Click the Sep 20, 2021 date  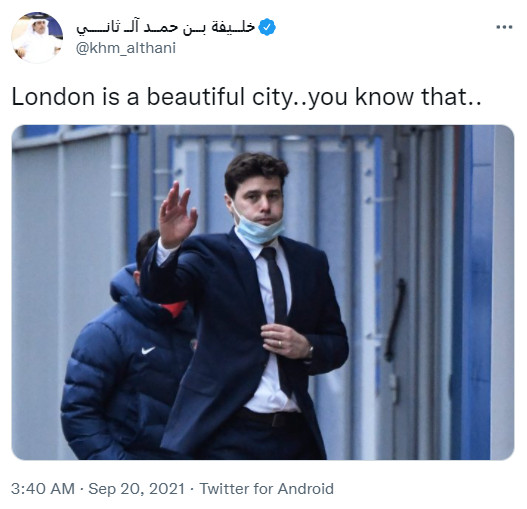136,488
